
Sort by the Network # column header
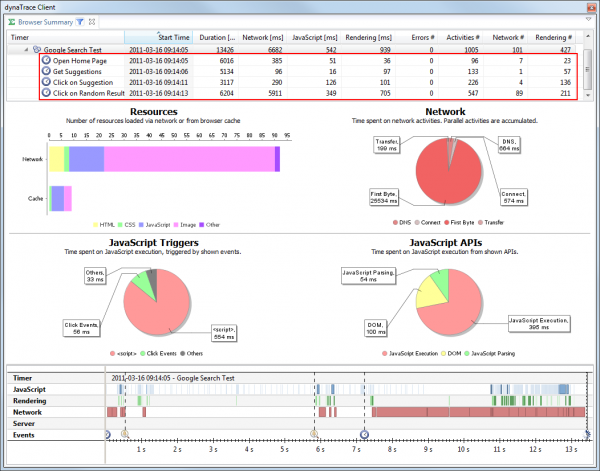505,37
